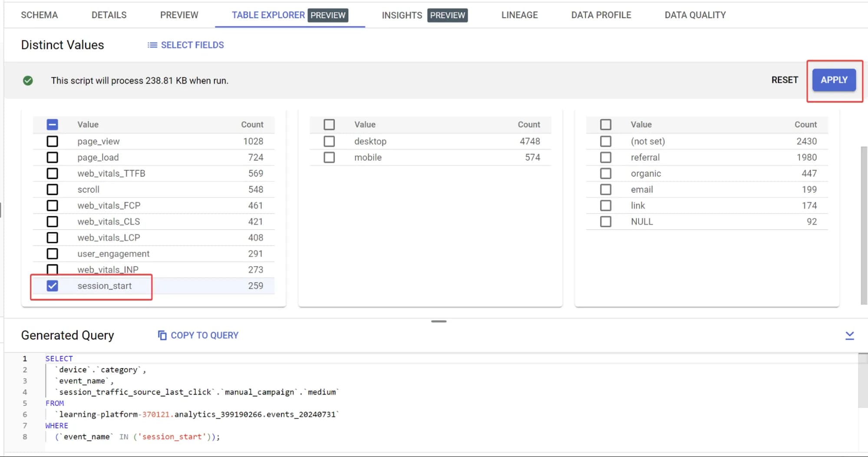Tick the link checkbox
Viewport: 868px width, 457px height.
(605, 206)
